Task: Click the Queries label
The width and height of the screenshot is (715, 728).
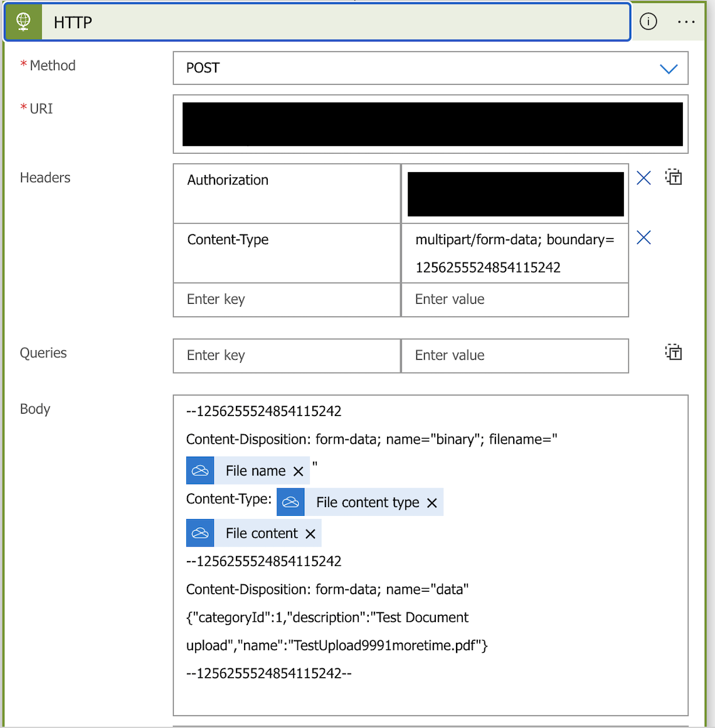Action: [43, 353]
